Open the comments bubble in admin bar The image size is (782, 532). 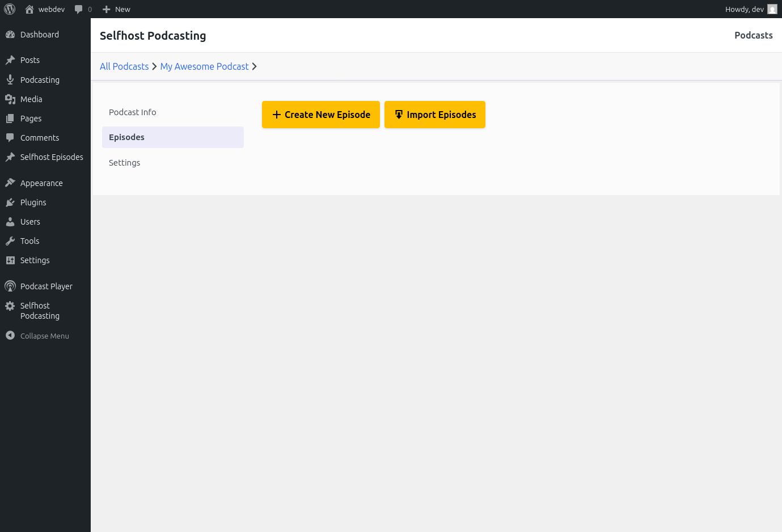(x=79, y=9)
